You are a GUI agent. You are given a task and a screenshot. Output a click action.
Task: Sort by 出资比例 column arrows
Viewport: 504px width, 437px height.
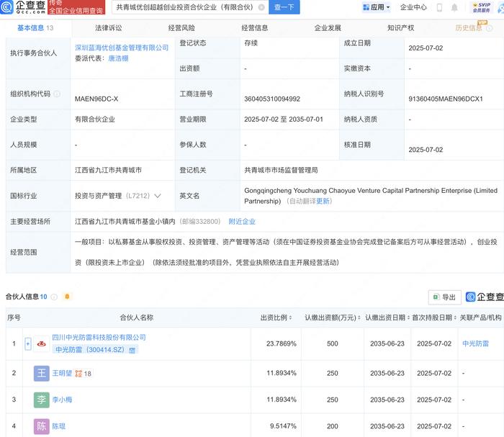tap(290, 317)
